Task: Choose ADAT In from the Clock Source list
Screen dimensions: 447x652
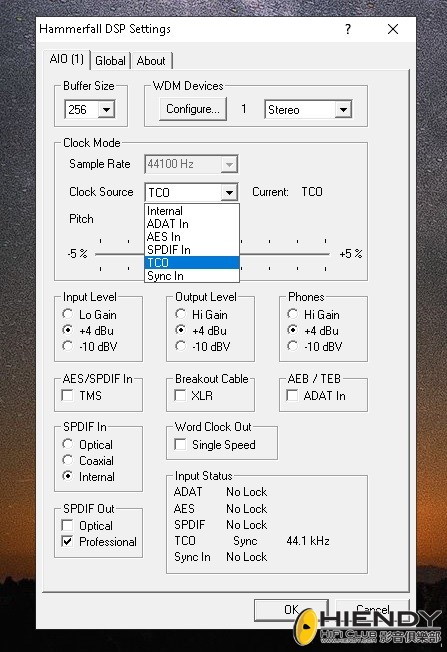Action: tap(192, 224)
